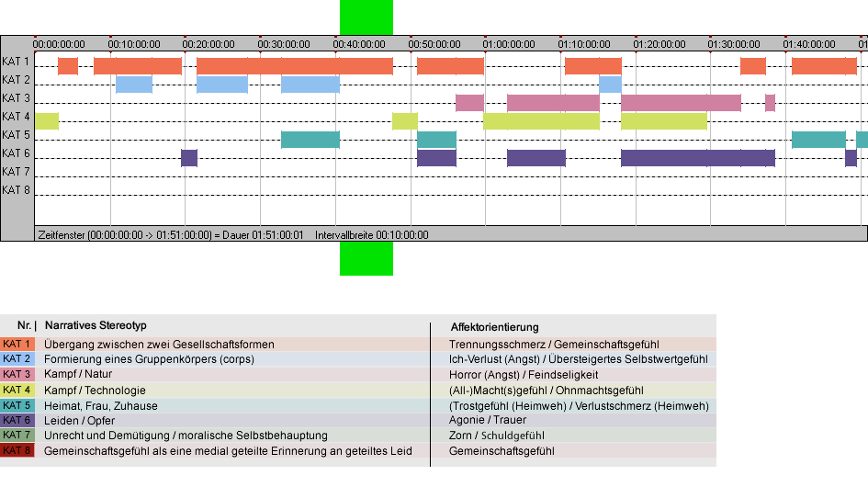Click the 01:20:00:00 time ruler label
Viewport: 868px width, 487px height.
click(659, 44)
